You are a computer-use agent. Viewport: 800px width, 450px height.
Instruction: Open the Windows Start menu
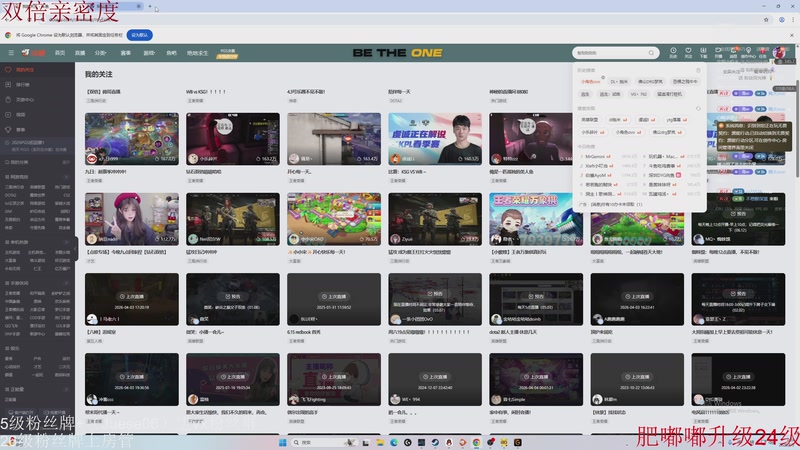click(282, 442)
